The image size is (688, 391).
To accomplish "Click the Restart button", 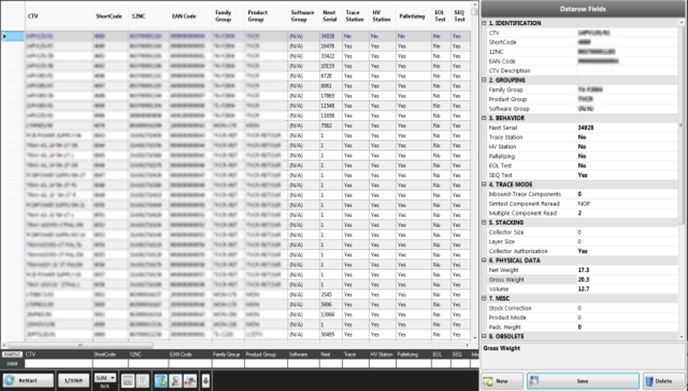I will (x=28, y=380).
